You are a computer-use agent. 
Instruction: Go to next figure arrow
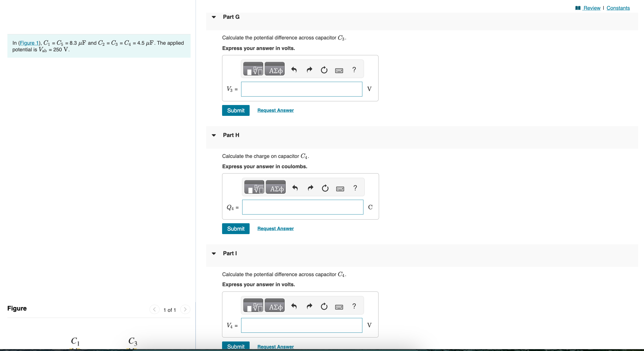[x=185, y=309]
